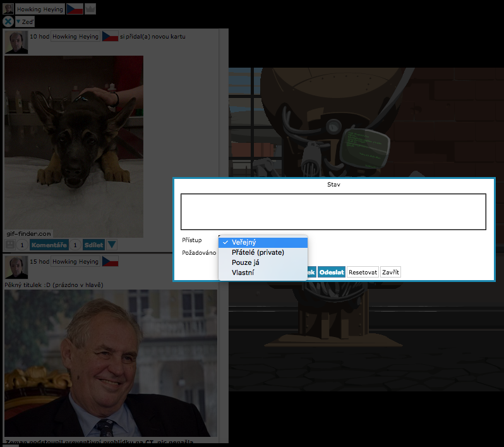Click the crown icon in the header
The image size is (504, 447).
[x=90, y=9]
